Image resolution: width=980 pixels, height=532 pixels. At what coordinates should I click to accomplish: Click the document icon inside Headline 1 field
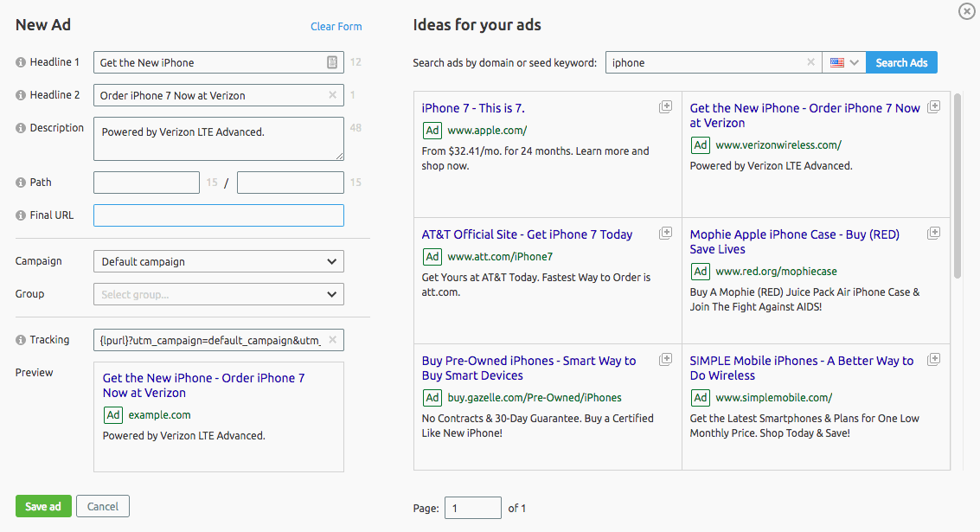click(332, 62)
